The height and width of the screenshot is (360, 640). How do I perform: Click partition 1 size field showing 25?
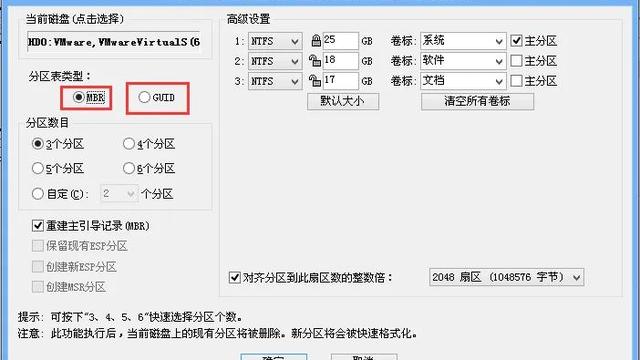point(340,41)
